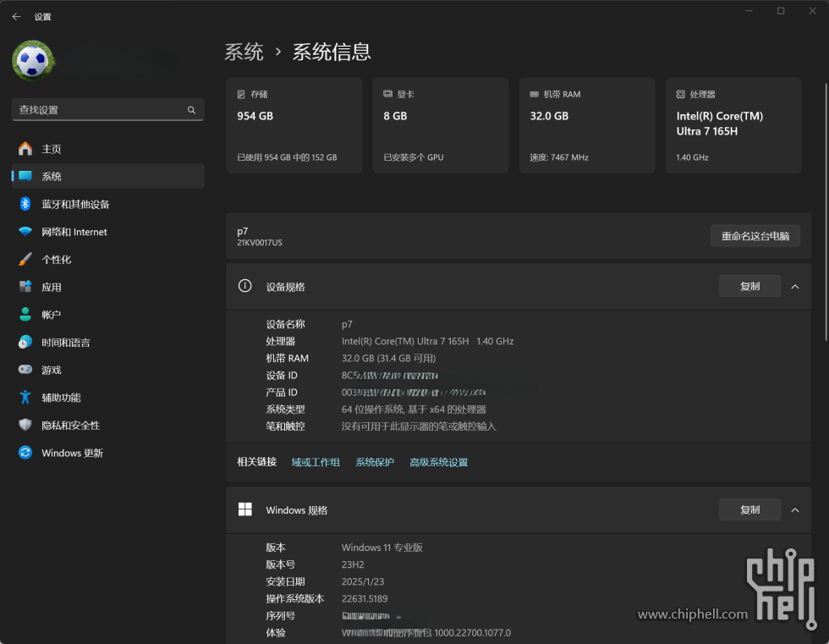Minimize the 设置 window
Image resolution: width=829 pixels, height=644 pixels.
749,10
